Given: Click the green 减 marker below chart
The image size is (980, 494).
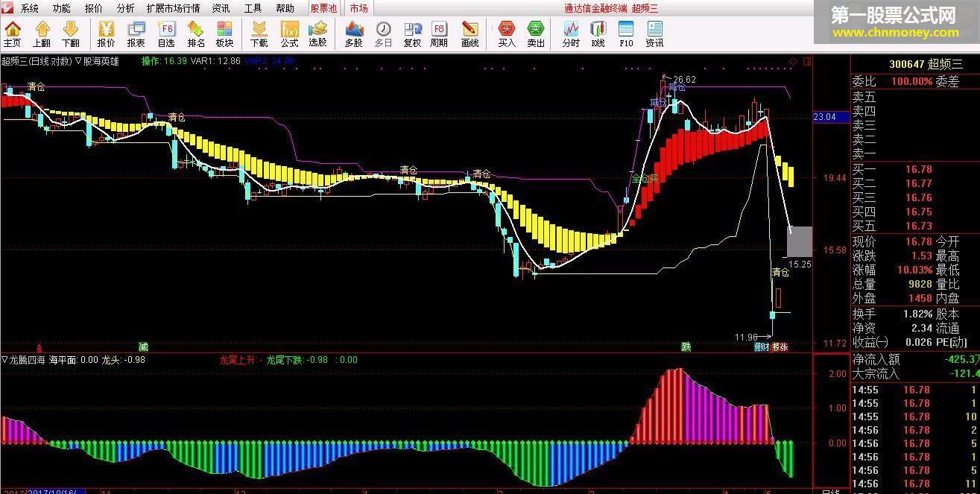Looking at the screenshot, I should click(143, 346).
